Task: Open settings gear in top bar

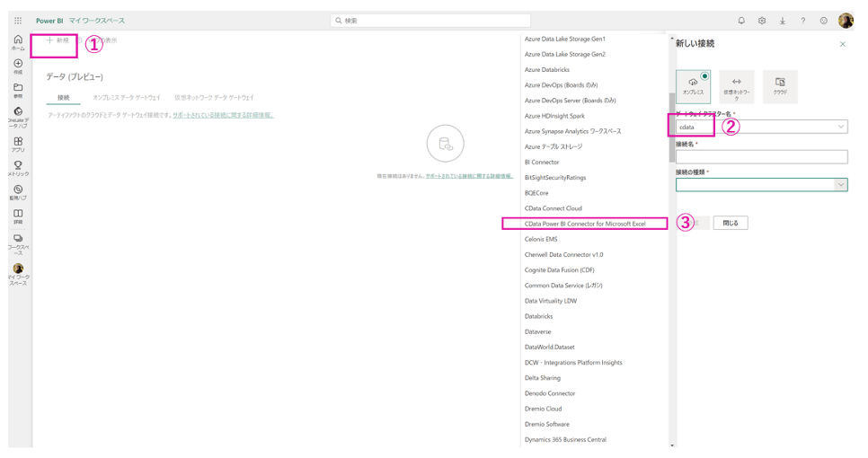Action: coord(762,21)
